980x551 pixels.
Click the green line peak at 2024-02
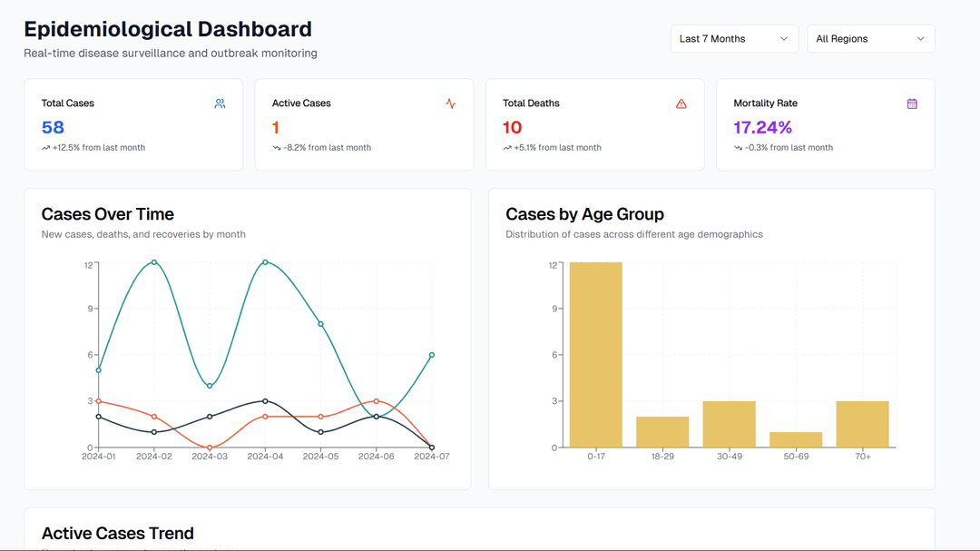[x=154, y=261]
